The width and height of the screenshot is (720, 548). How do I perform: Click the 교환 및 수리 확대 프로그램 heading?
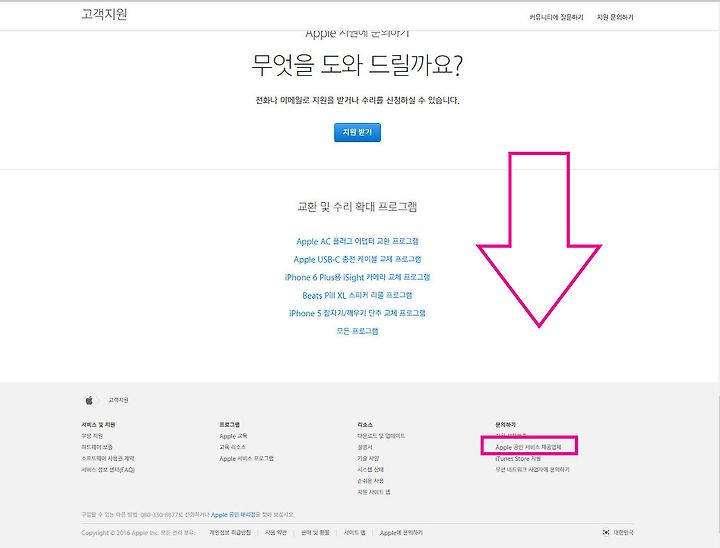point(357,207)
